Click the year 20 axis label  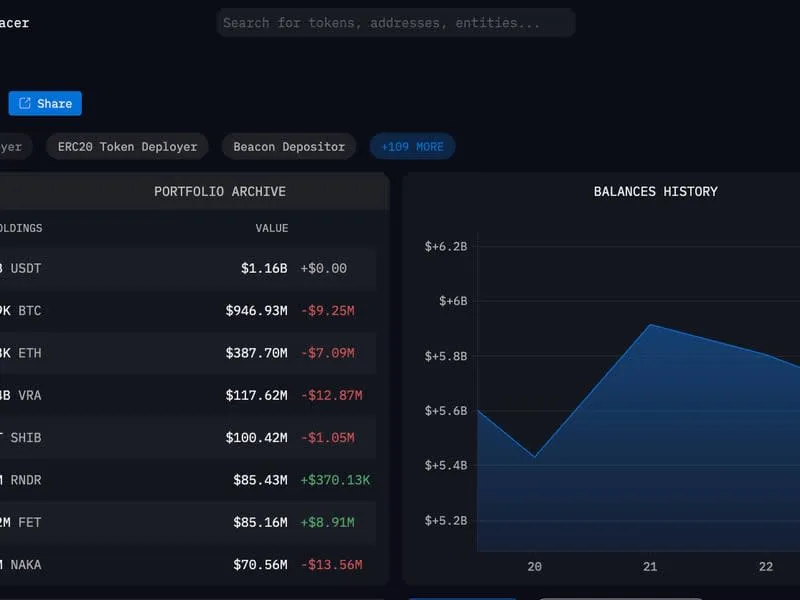tap(535, 566)
